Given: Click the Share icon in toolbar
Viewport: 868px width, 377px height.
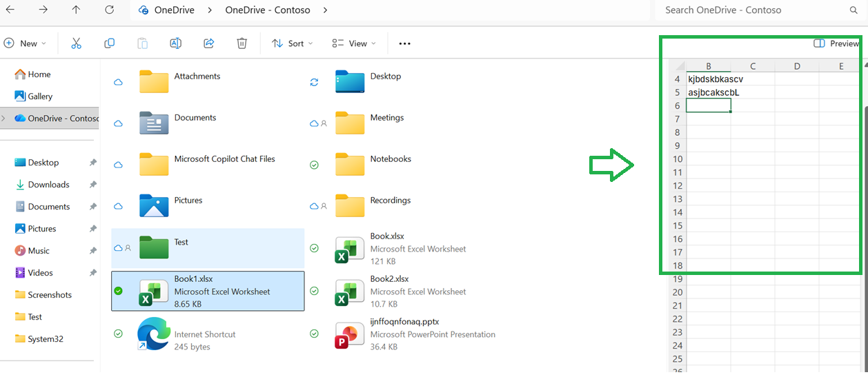Looking at the screenshot, I should 208,43.
